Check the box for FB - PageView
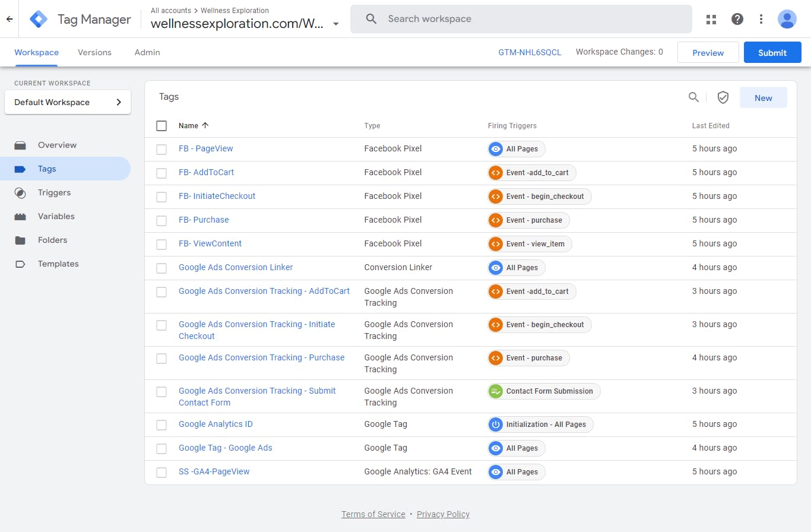This screenshot has height=532, width=811. [161, 150]
